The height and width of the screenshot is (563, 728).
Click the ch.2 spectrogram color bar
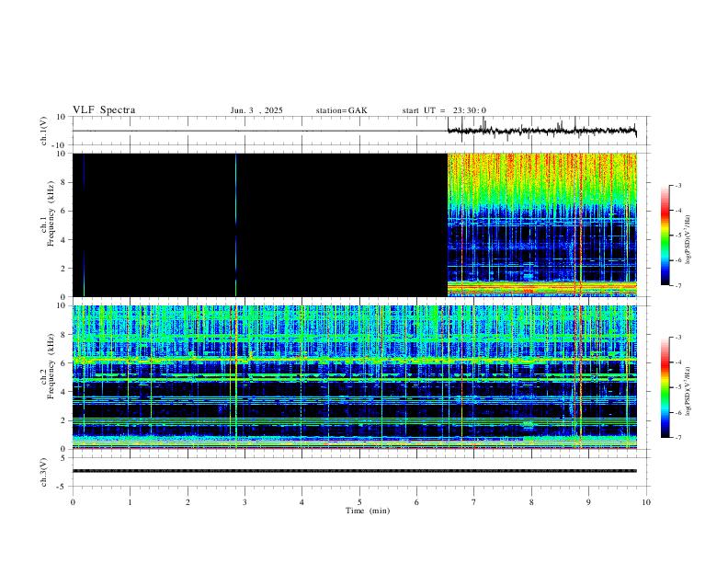(665, 387)
